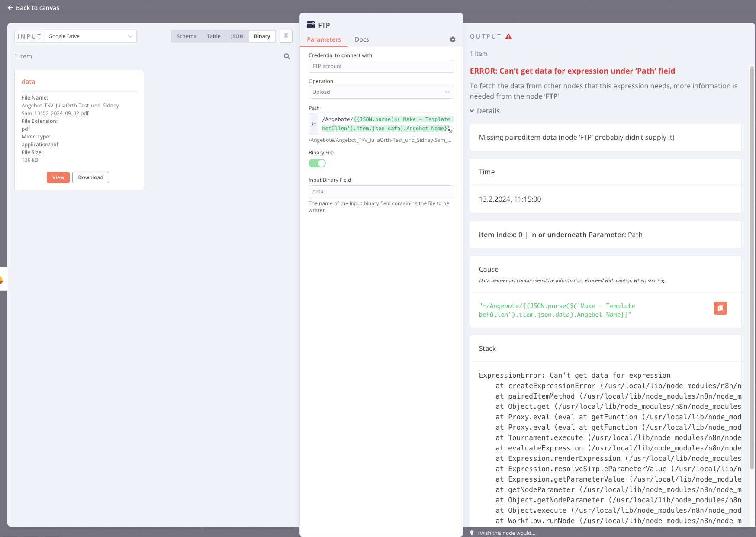Image resolution: width=756 pixels, height=537 pixels.
Task: Open the Operation dropdown set to Upload
Action: point(381,92)
